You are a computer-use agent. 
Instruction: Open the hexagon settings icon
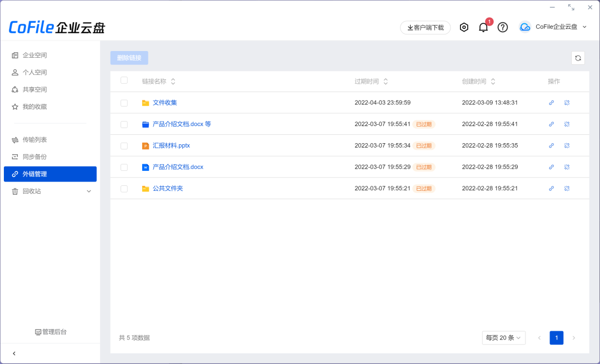coord(464,27)
